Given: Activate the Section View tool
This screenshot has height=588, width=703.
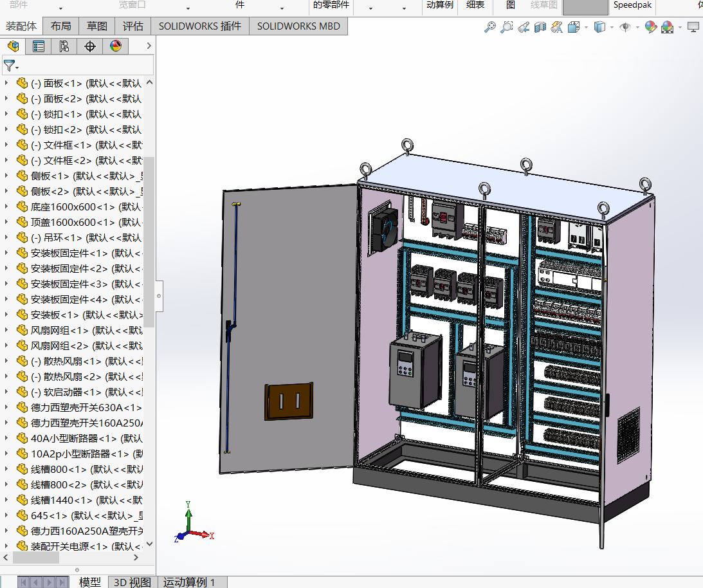Looking at the screenshot, I should 540,27.
